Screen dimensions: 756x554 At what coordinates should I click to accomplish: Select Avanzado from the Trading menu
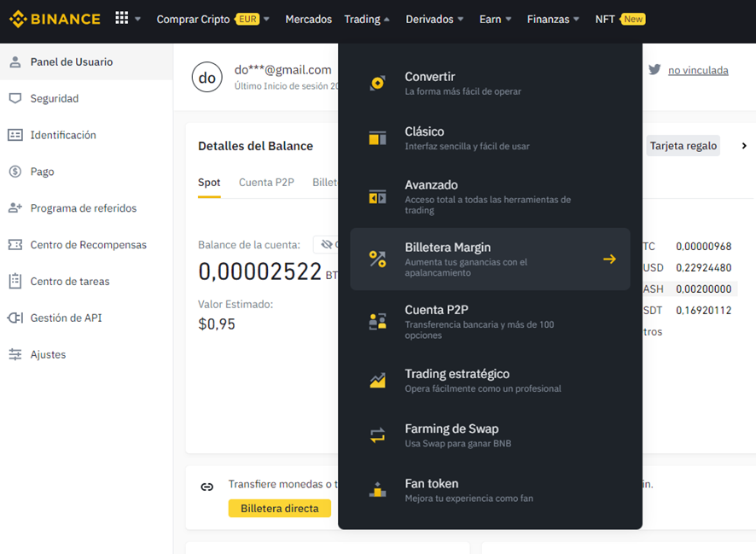coord(490,196)
